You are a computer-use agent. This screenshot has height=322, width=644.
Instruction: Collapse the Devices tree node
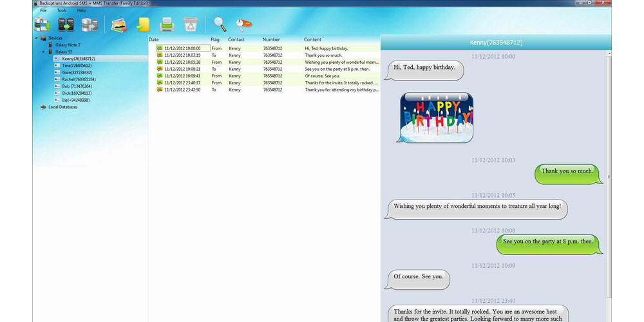[x=36, y=38]
